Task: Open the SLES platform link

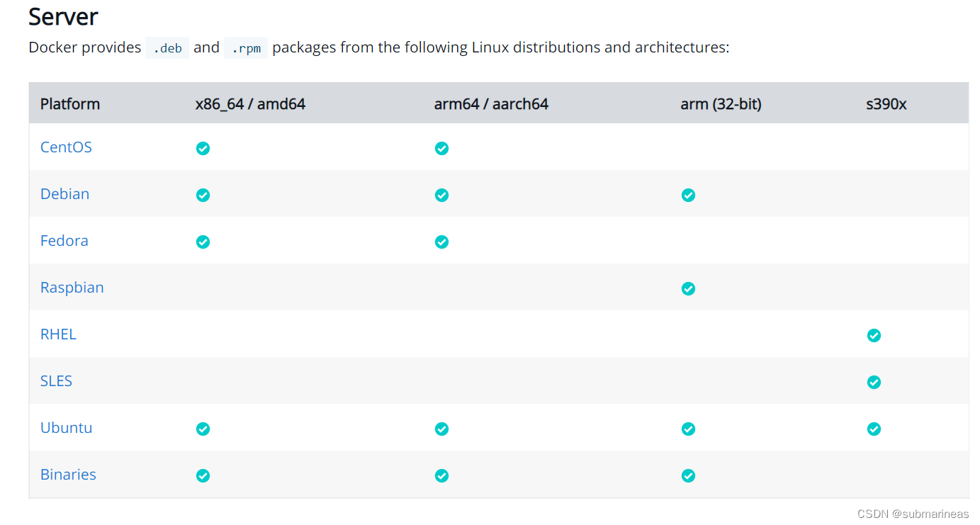Action: (x=57, y=381)
